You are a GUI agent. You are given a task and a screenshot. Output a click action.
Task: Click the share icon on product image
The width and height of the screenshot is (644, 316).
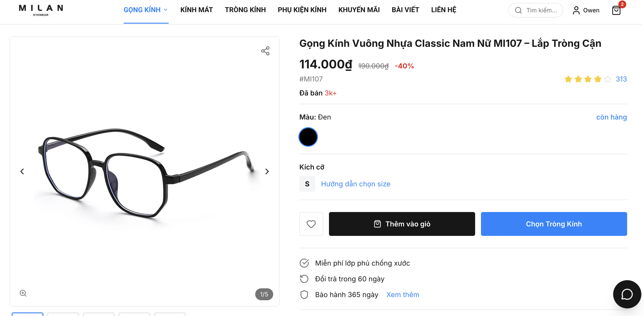point(265,51)
